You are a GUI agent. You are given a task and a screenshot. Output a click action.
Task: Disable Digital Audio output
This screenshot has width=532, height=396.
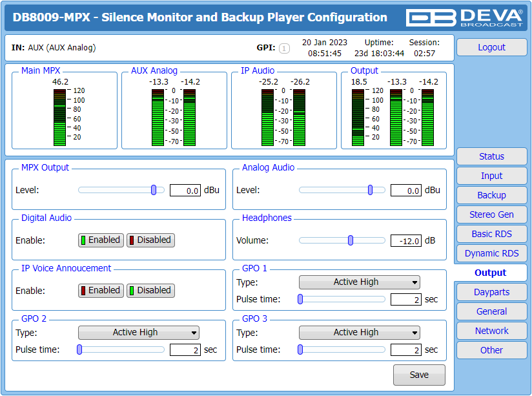[x=150, y=240]
